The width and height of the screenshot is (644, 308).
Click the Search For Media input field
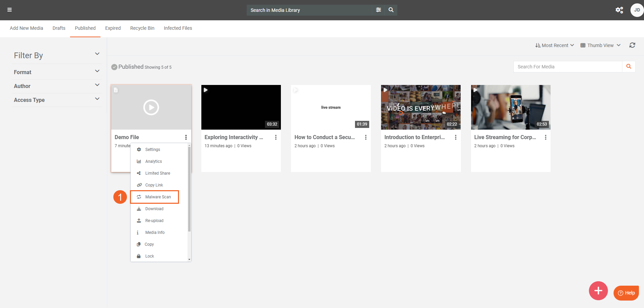[568, 67]
